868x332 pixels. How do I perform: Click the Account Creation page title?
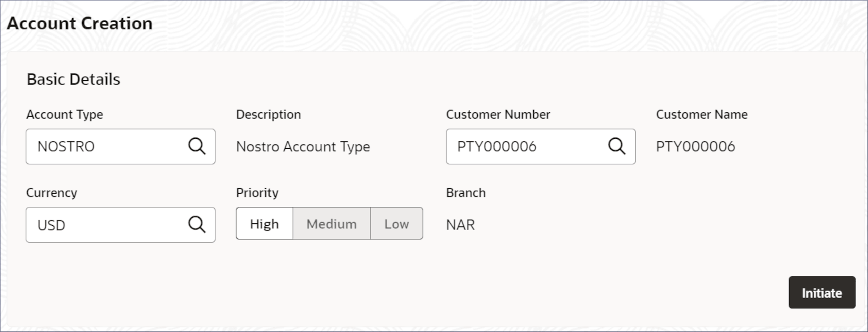tap(80, 24)
